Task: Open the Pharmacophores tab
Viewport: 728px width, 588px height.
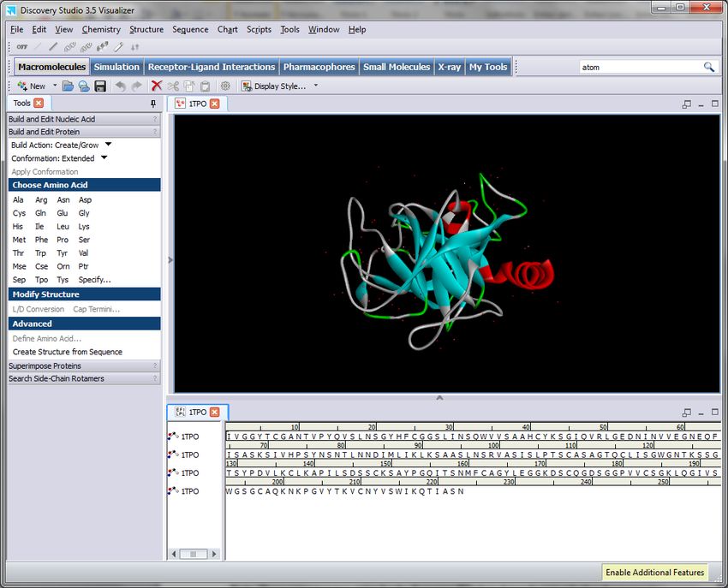Action: click(x=319, y=67)
